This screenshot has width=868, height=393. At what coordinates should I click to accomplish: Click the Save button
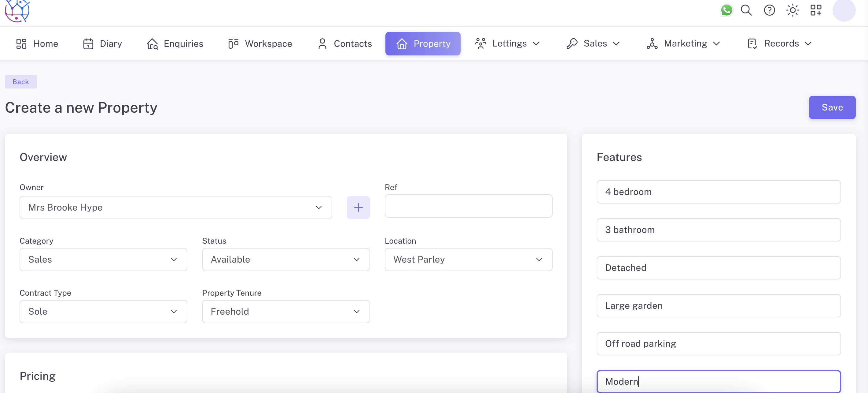832,107
